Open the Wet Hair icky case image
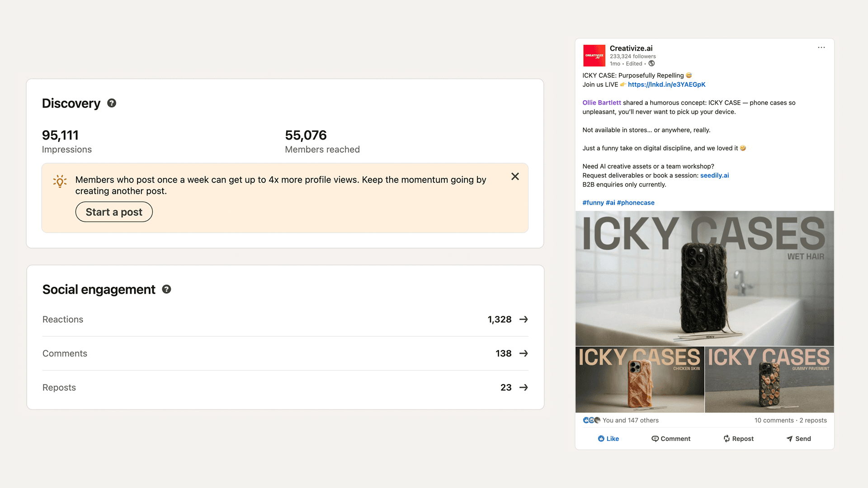868x488 pixels. (x=704, y=278)
